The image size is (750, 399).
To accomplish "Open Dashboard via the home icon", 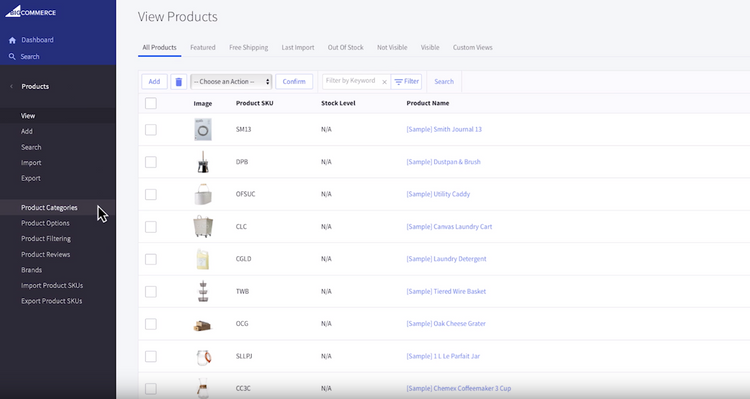I will pos(12,40).
